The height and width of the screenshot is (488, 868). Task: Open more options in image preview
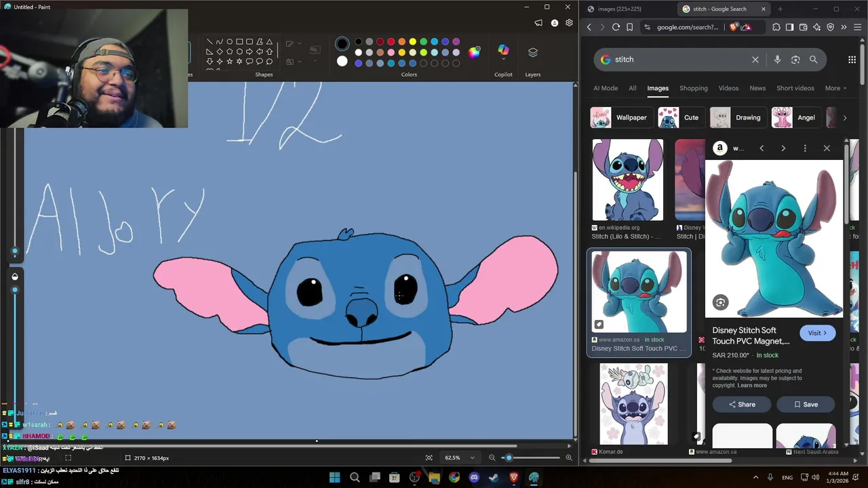(x=805, y=148)
